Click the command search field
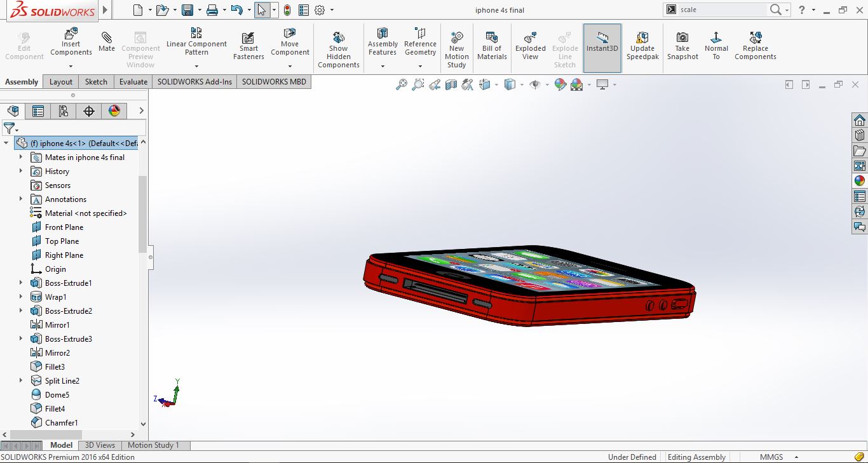The width and height of the screenshot is (868, 463). click(x=722, y=10)
